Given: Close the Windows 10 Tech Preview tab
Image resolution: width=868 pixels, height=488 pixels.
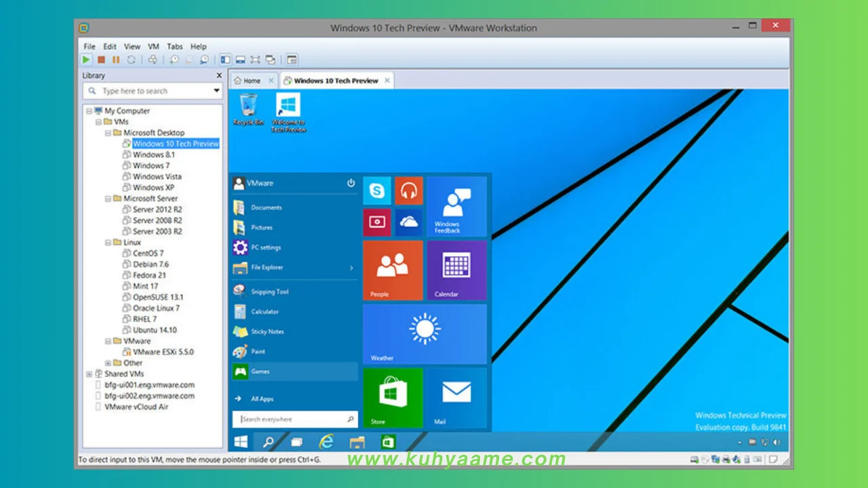Looking at the screenshot, I should click(x=387, y=80).
